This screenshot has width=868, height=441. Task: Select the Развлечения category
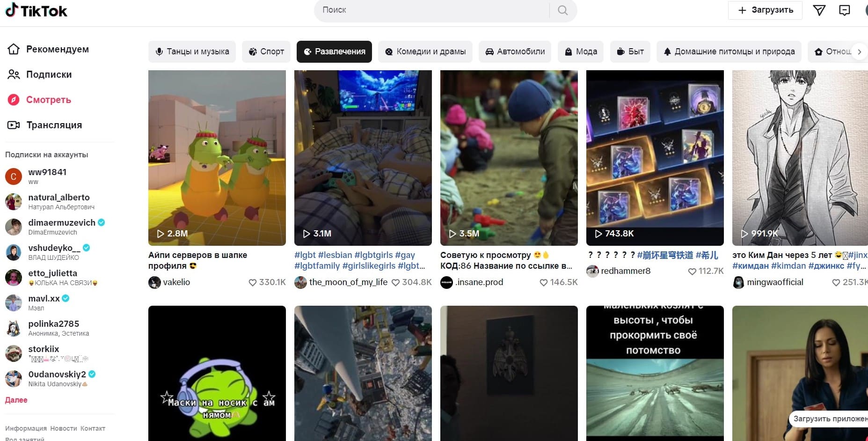pyautogui.click(x=334, y=51)
